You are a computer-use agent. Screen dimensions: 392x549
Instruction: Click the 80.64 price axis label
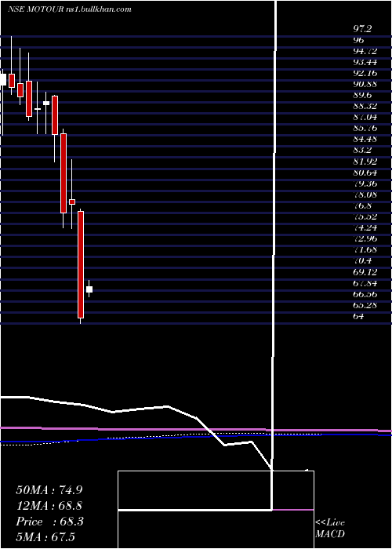[x=365, y=173]
